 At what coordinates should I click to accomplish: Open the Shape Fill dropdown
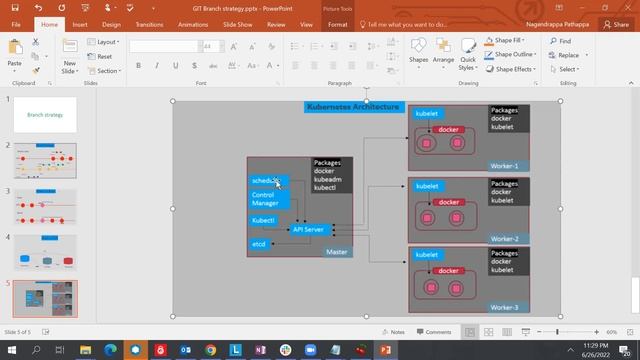point(505,40)
